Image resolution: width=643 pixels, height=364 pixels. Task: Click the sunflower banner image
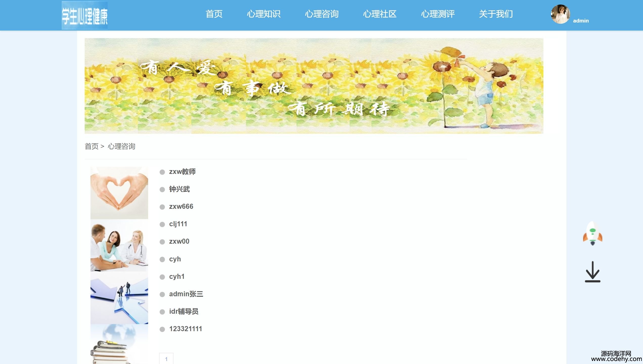pyautogui.click(x=314, y=86)
